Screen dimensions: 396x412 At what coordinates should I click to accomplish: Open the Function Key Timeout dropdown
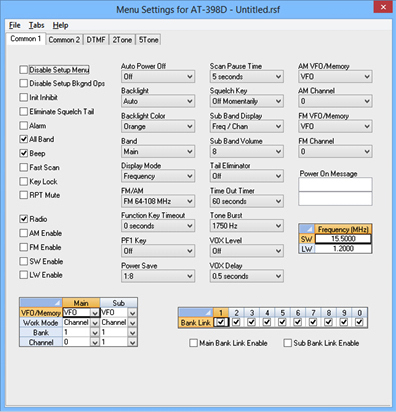(x=158, y=226)
